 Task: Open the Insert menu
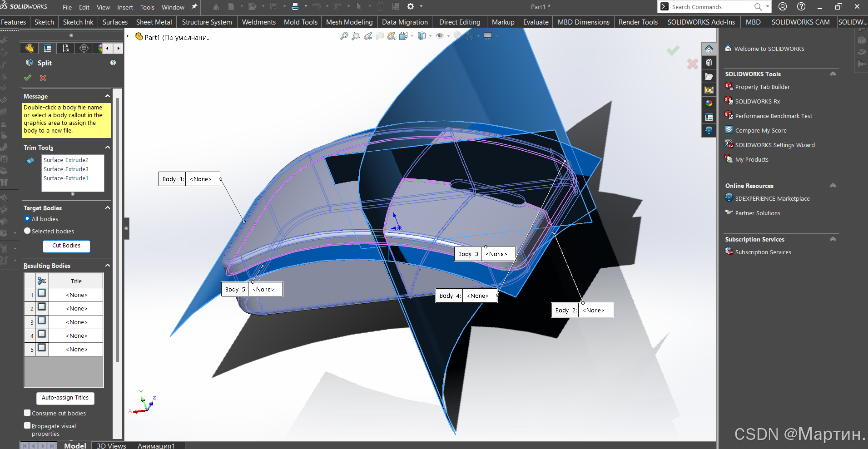125,7
